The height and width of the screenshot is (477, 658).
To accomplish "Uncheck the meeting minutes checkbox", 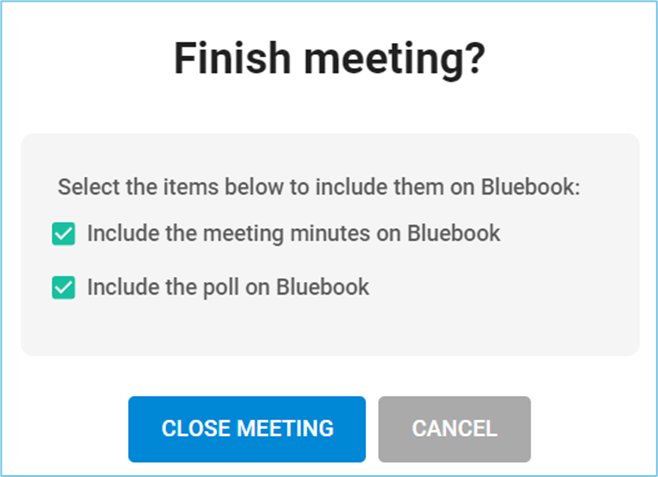I will 64,235.
